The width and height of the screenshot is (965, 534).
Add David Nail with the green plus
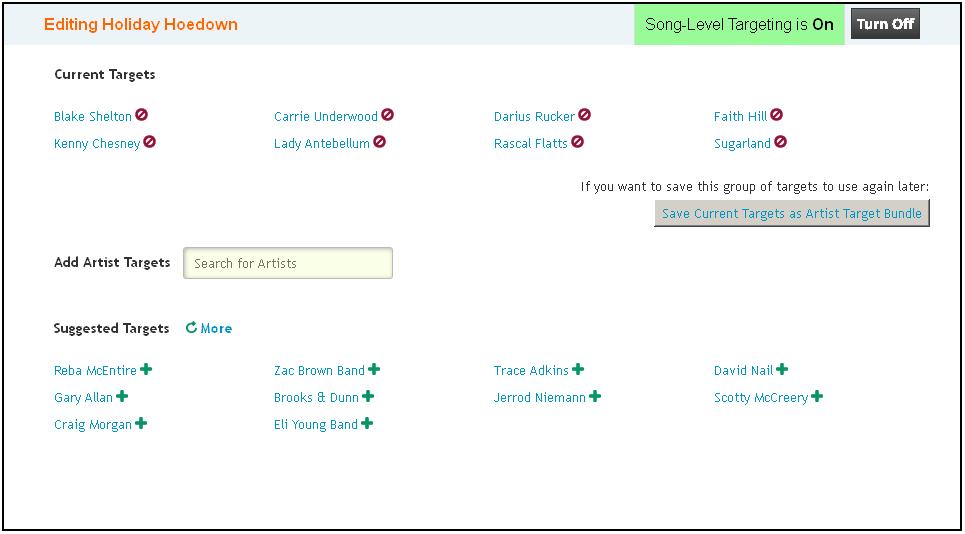coord(782,369)
